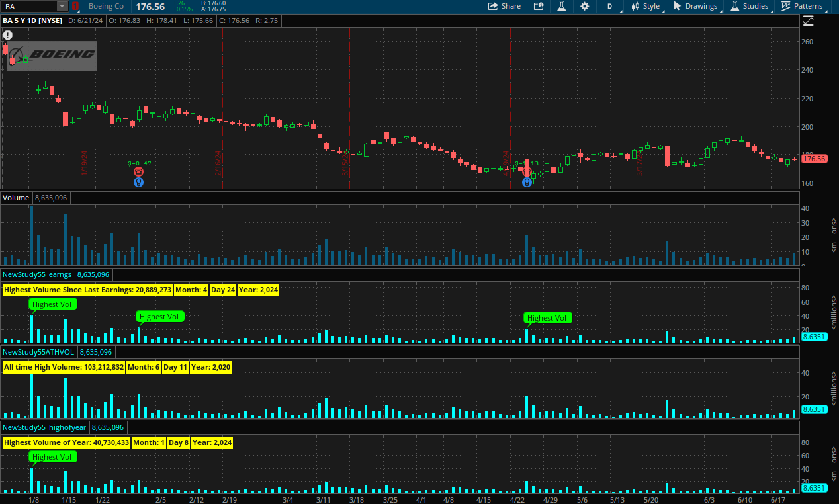Open the D timeframe aggregation dropdown

(609, 6)
